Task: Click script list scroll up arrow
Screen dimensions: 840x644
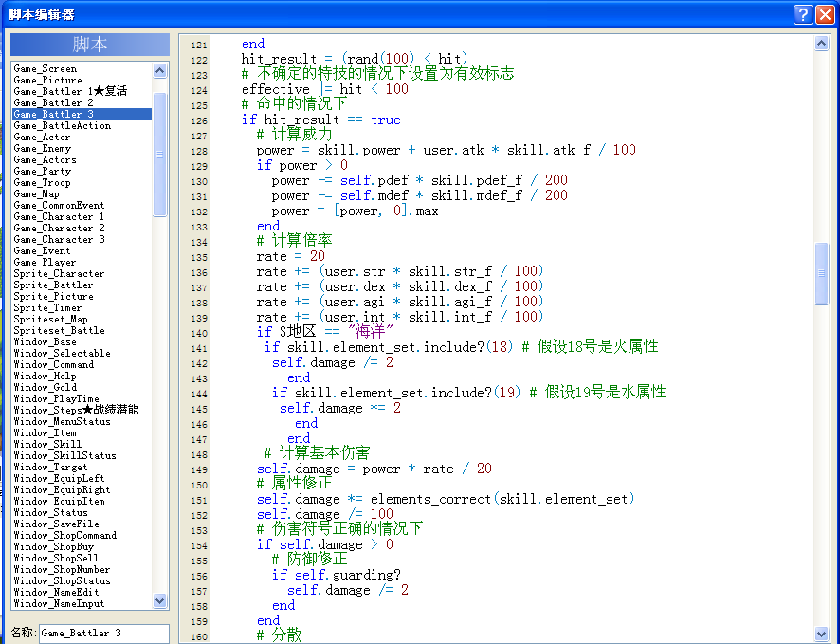Action: [x=159, y=70]
